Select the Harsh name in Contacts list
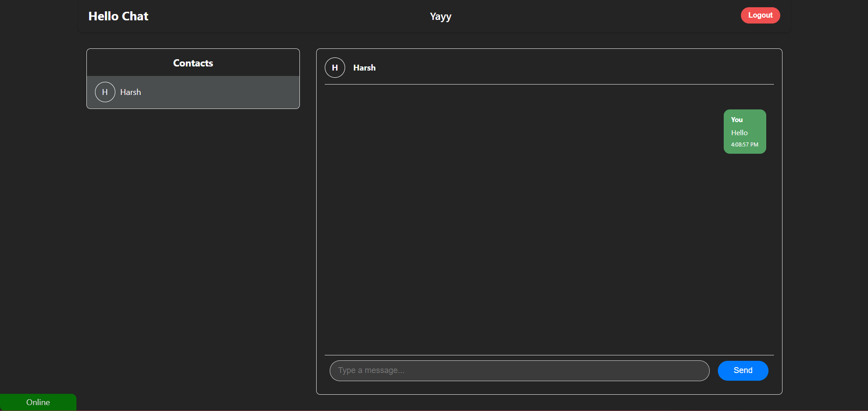 click(x=131, y=92)
